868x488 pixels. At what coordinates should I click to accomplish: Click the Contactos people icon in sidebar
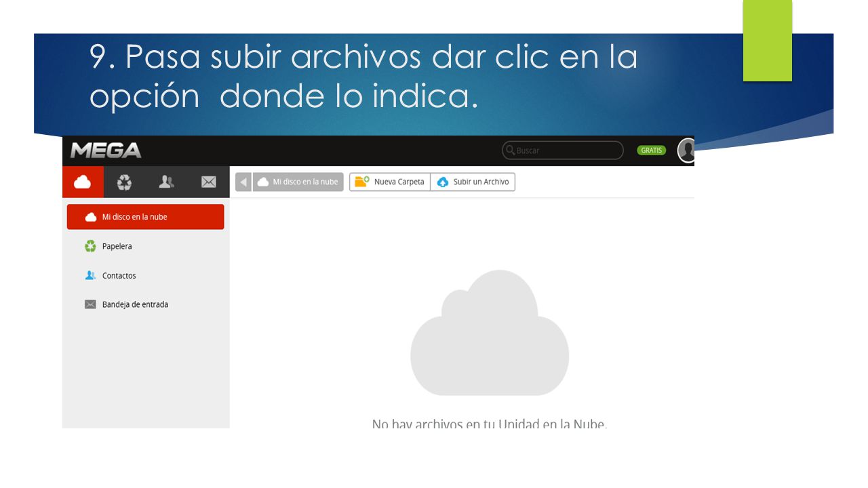tap(90, 275)
